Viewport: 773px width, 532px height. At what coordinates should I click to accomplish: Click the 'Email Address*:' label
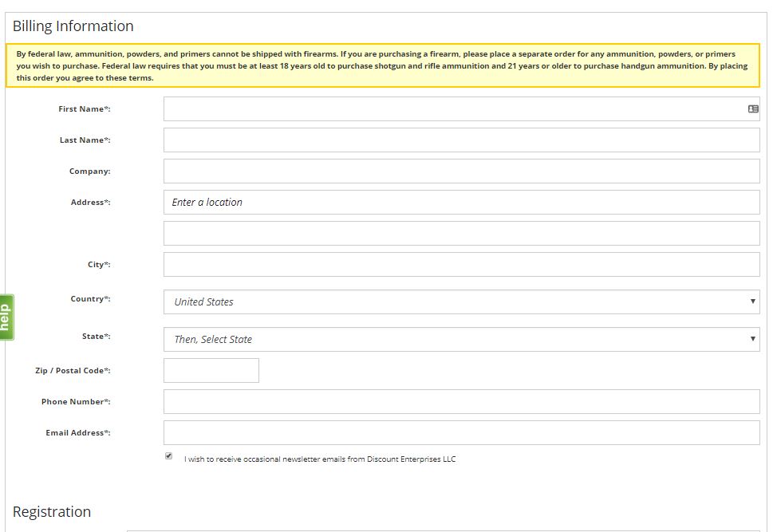coord(78,432)
